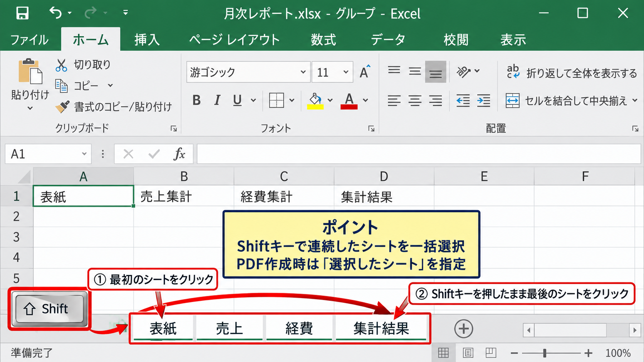This screenshot has height=362, width=644.
Task: Open the underline style dropdown arrow
Action: click(253, 100)
